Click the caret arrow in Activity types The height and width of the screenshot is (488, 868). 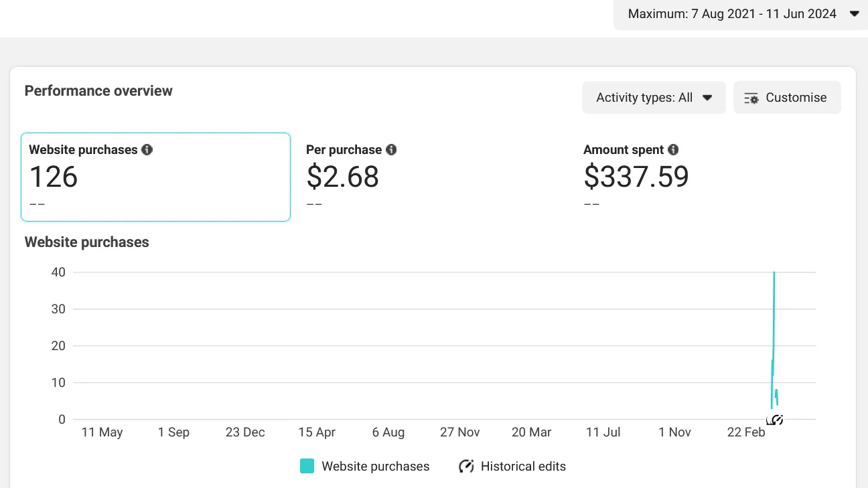[707, 98]
